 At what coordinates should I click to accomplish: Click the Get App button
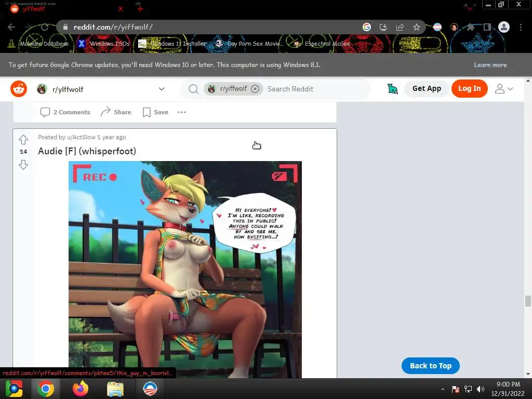427,88
